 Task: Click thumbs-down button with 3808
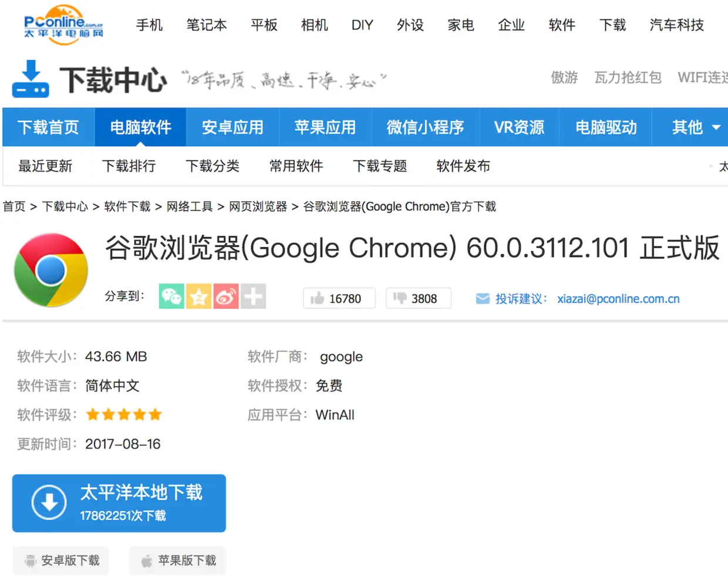pyautogui.click(x=419, y=298)
